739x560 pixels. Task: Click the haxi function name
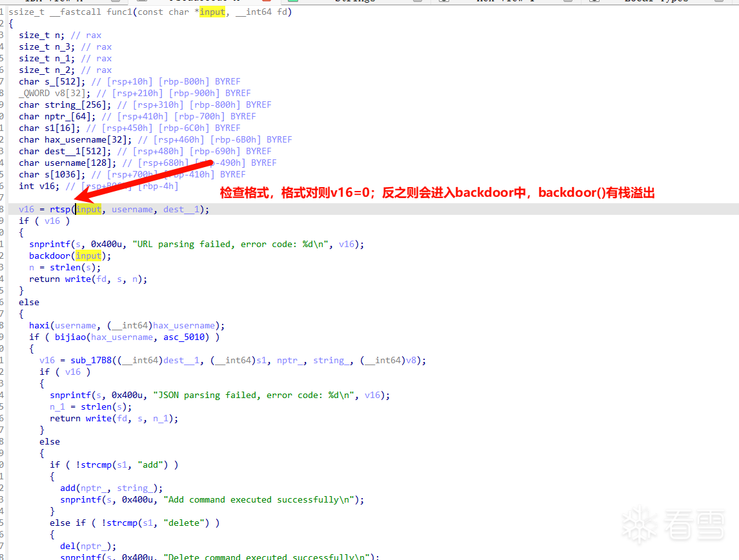tap(39, 325)
